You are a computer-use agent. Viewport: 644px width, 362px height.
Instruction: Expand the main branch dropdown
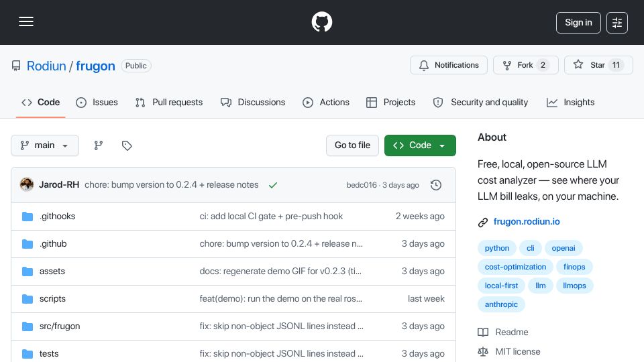45,145
